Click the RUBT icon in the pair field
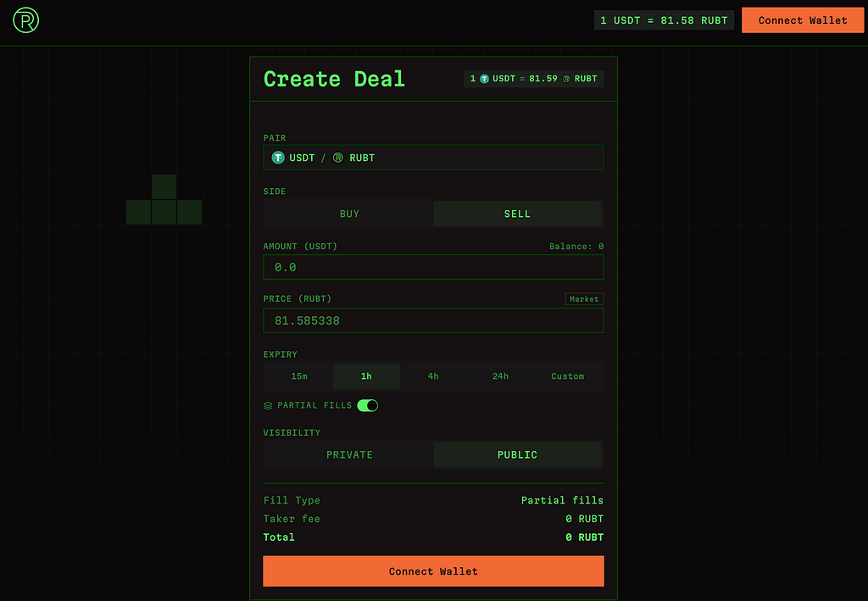The height and width of the screenshot is (601, 868). tap(337, 158)
